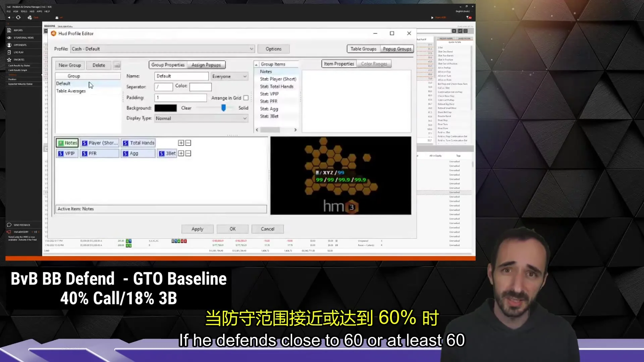Click next arrow in HM Advisory pager
This screenshot has height=362, width=644.
click(39, 232)
